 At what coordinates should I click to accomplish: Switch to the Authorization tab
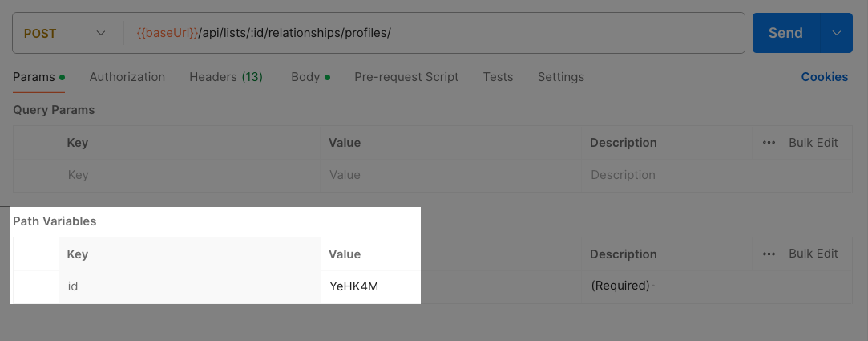(x=127, y=77)
